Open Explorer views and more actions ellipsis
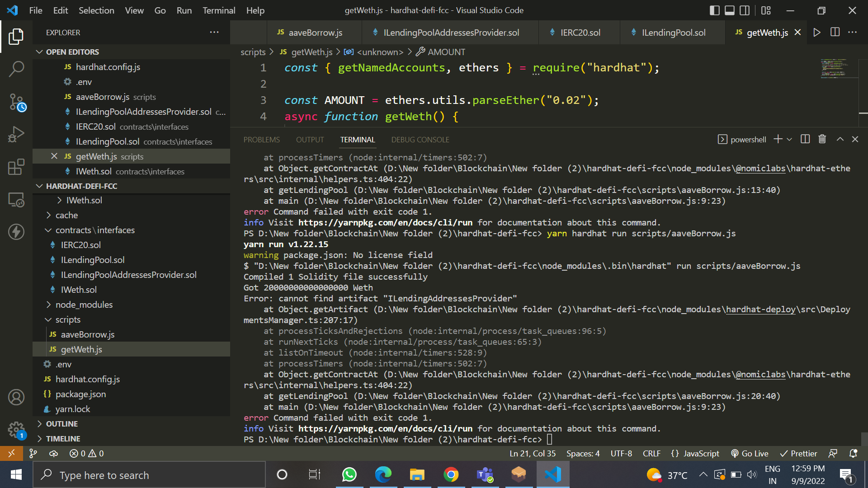This screenshot has width=868, height=488. 214,33
